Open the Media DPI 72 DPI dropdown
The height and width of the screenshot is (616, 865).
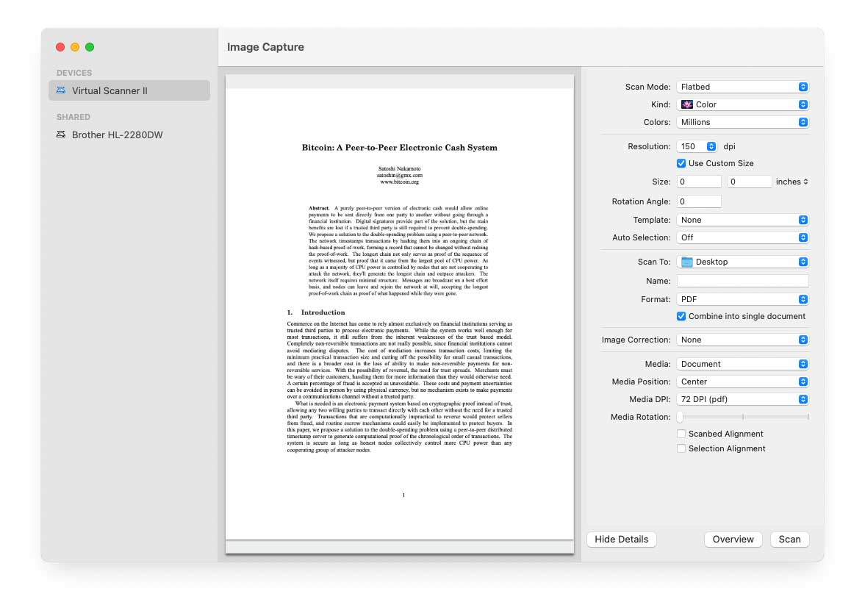(x=742, y=399)
